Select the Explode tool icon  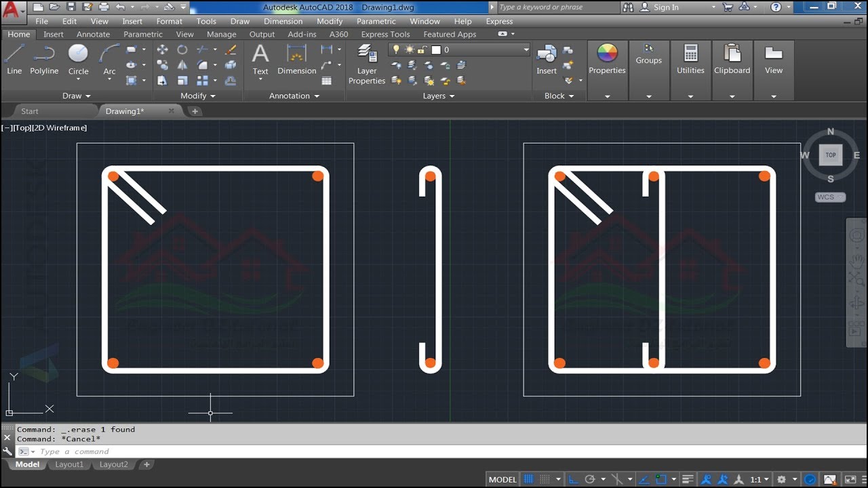(231, 65)
